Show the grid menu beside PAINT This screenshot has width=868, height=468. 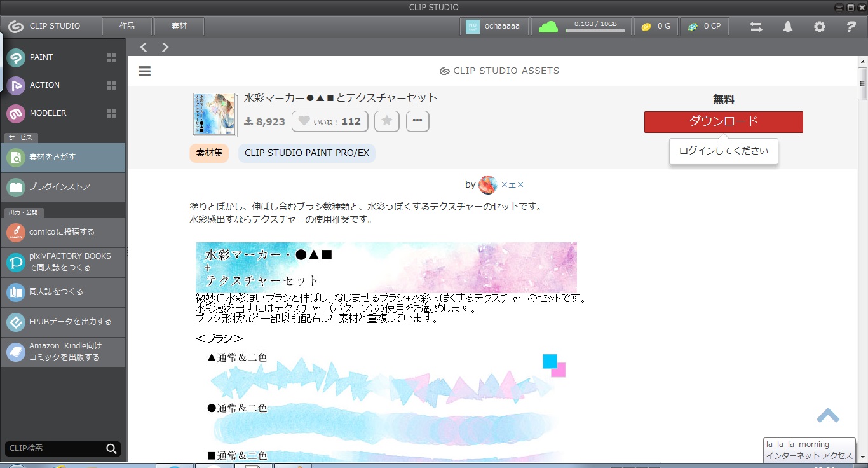pyautogui.click(x=112, y=58)
